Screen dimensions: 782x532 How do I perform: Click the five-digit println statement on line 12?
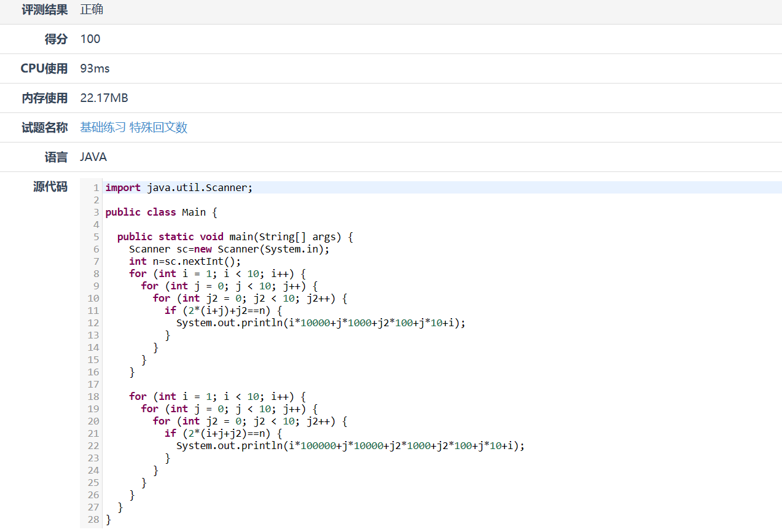[321, 323]
